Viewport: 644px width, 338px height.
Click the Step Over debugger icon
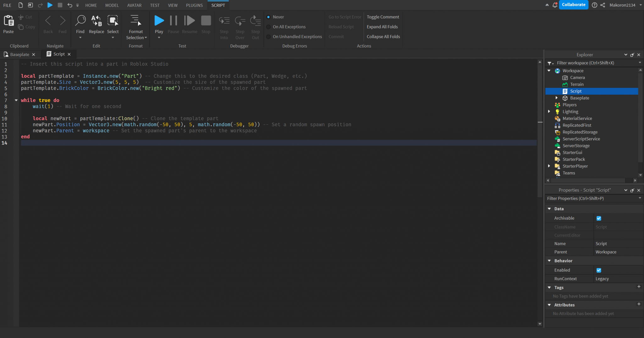coord(240,20)
